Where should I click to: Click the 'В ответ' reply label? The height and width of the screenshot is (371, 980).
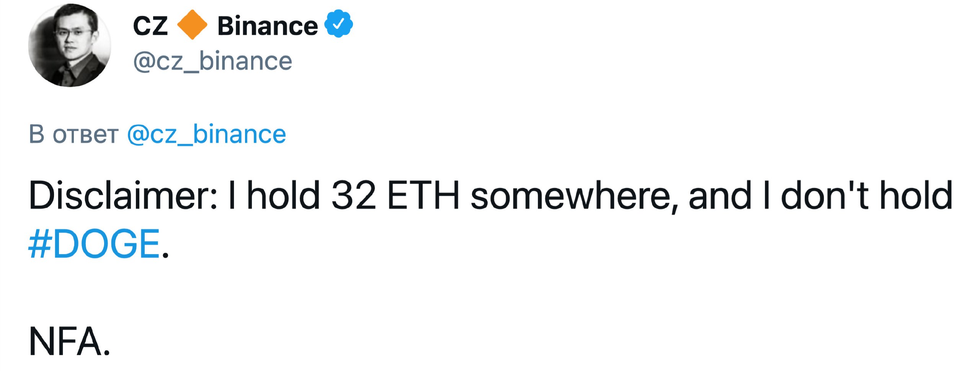tap(73, 135)
